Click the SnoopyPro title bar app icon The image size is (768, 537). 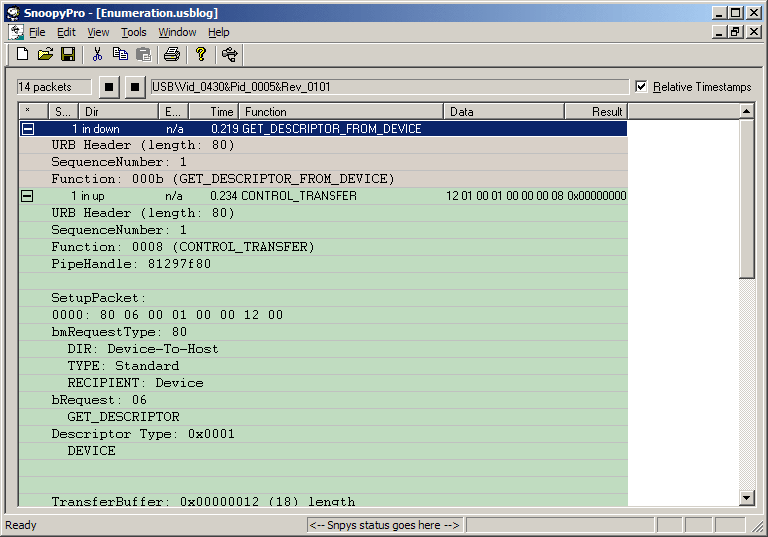click(x=13, y=13)
